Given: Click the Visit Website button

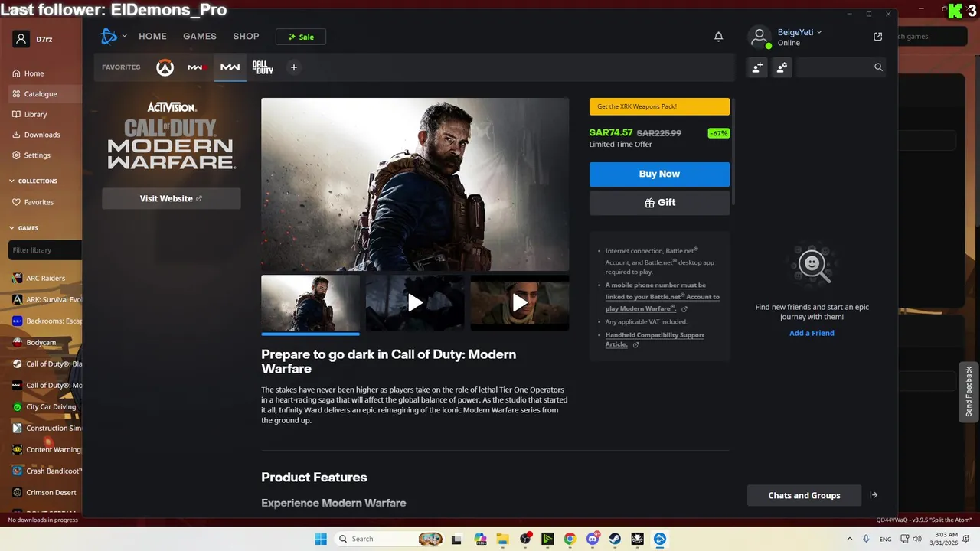Looking at the screenshot, I should (x=171, y=198).
